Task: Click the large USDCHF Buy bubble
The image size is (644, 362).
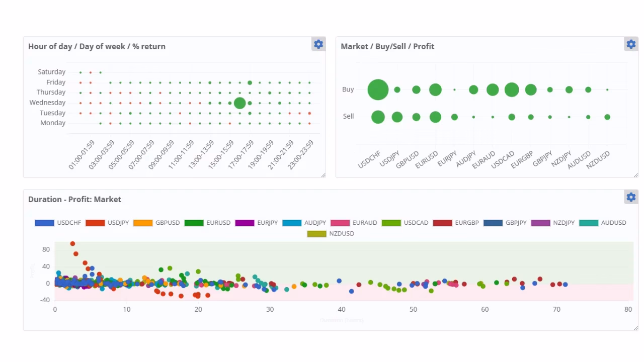Action: (378, 90)
